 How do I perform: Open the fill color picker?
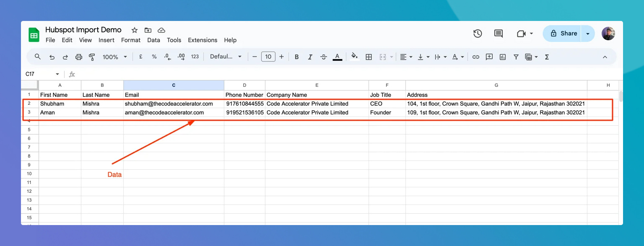[354, 57]
